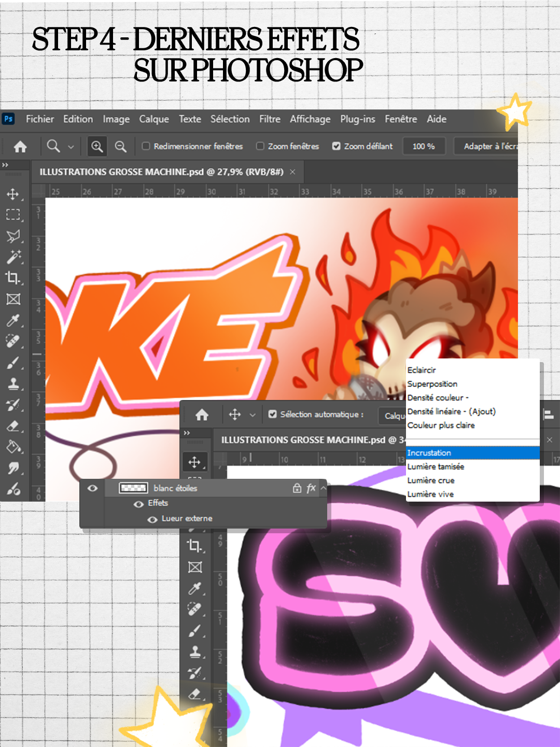Click the Move tool icon in the lower window options bar
The height and width of the screenshot is (747, 560).
point(234,414)
